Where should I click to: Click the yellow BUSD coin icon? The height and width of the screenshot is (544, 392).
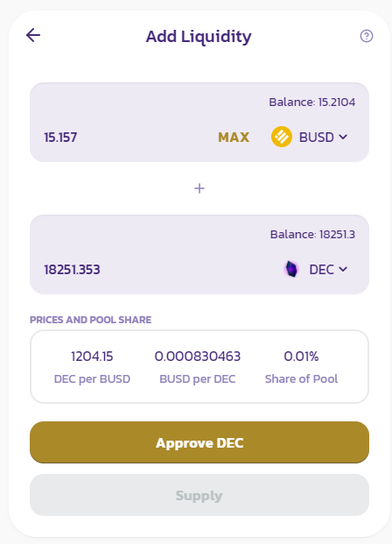point(282,137)
